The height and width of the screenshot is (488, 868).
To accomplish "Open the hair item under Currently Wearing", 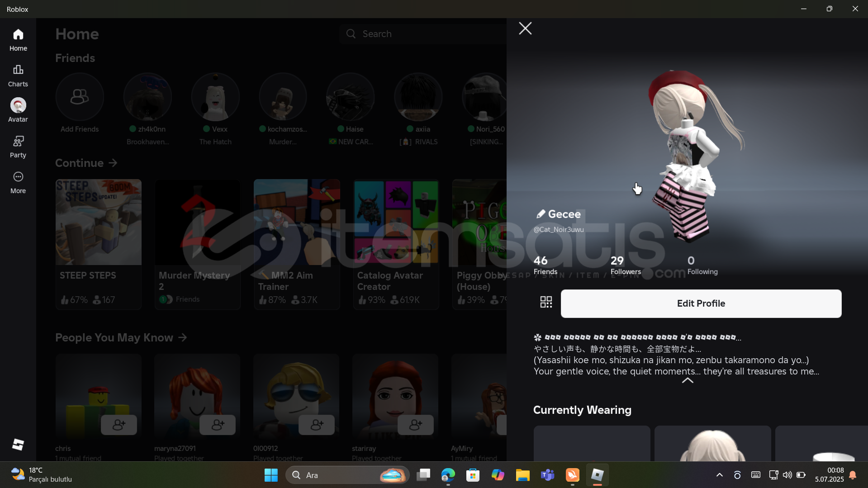I will (x=713, y=444).
